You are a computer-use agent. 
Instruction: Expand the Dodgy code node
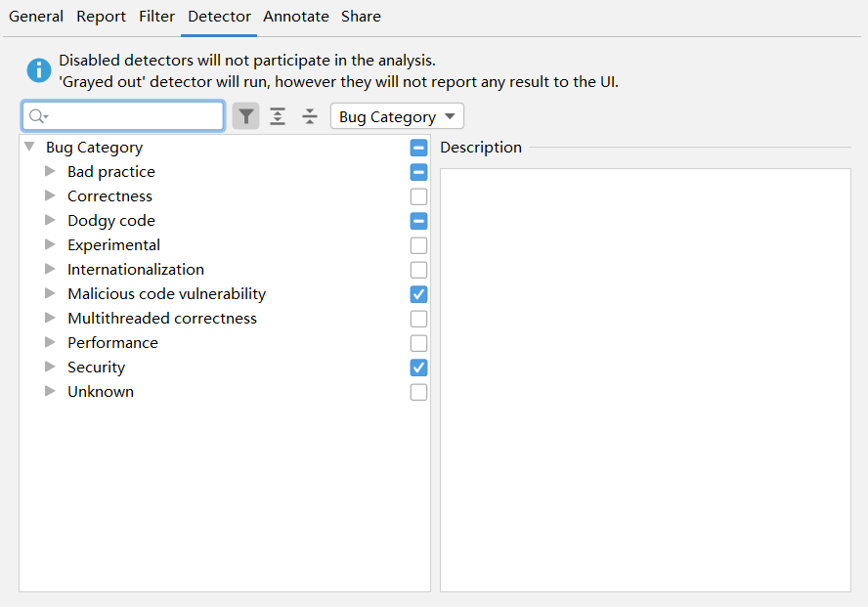point(51,221)
